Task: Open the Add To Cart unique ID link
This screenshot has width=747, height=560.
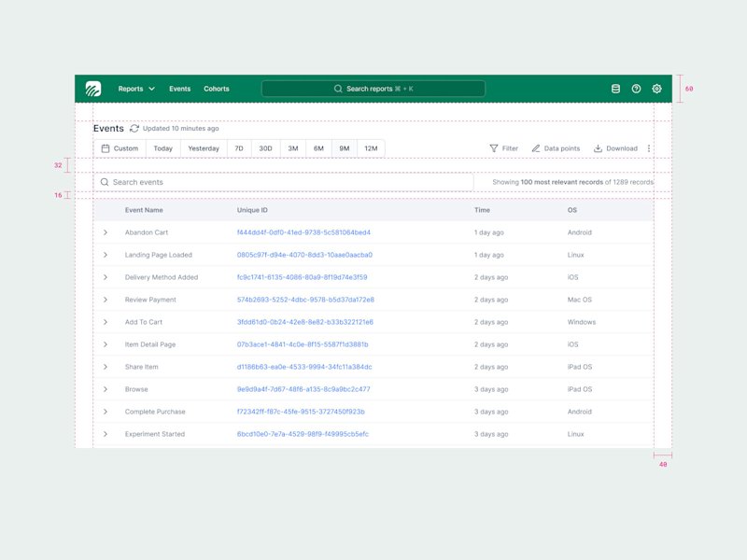Action: pos(305,322)
